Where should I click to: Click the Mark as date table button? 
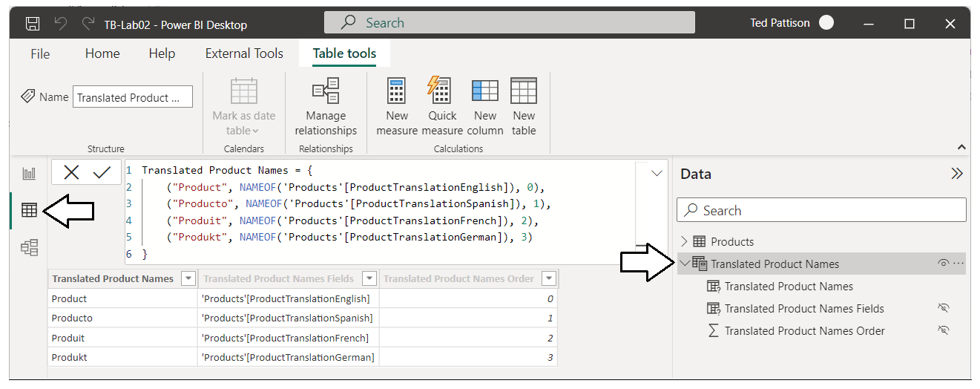pyautogui.click(x=243, y=107)
